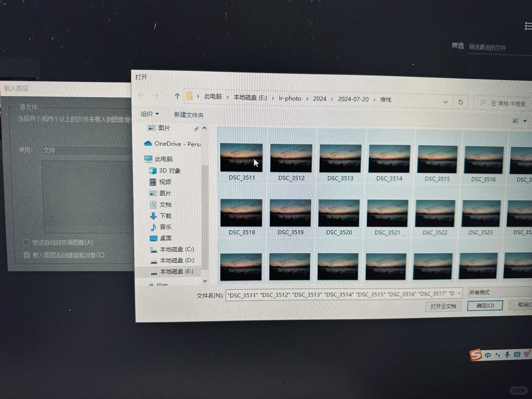Go up one folder level in Open dialog
The image size is (532, 399).
click(x=177, y=96)
